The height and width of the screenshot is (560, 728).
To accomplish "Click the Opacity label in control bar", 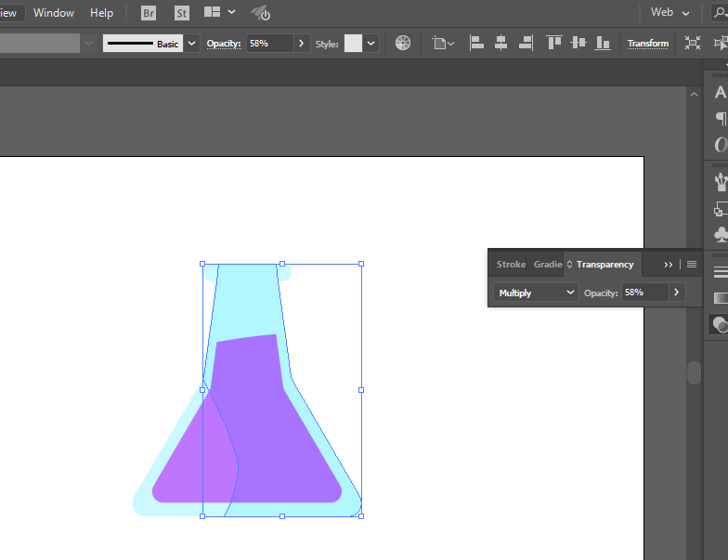I will click(x=224, y=44).
